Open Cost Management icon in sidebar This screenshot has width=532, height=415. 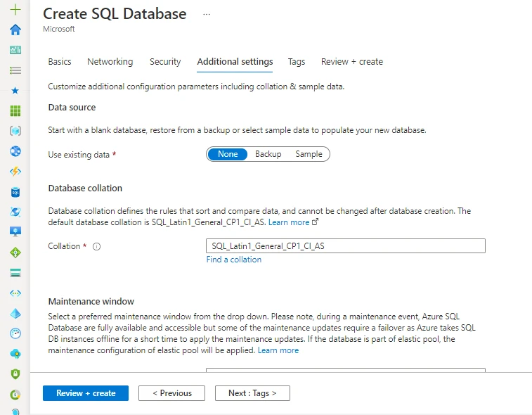(x=15, y=395)
